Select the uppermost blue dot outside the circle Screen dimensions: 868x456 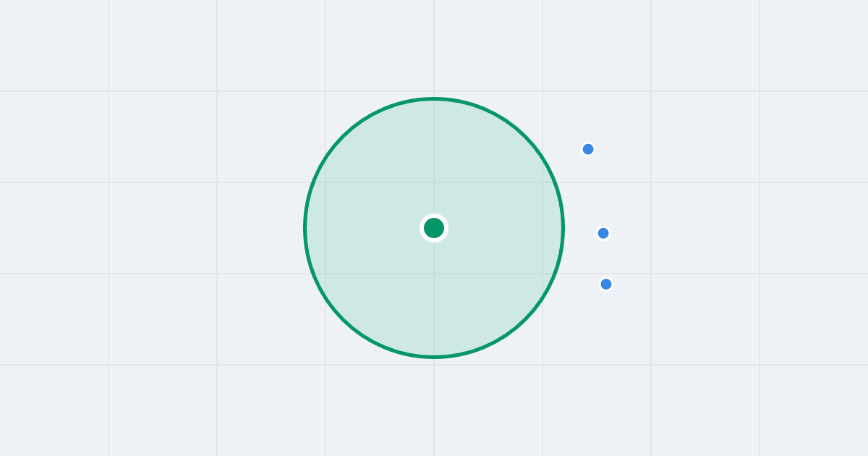pyautogui.click(x=588, y=149)
